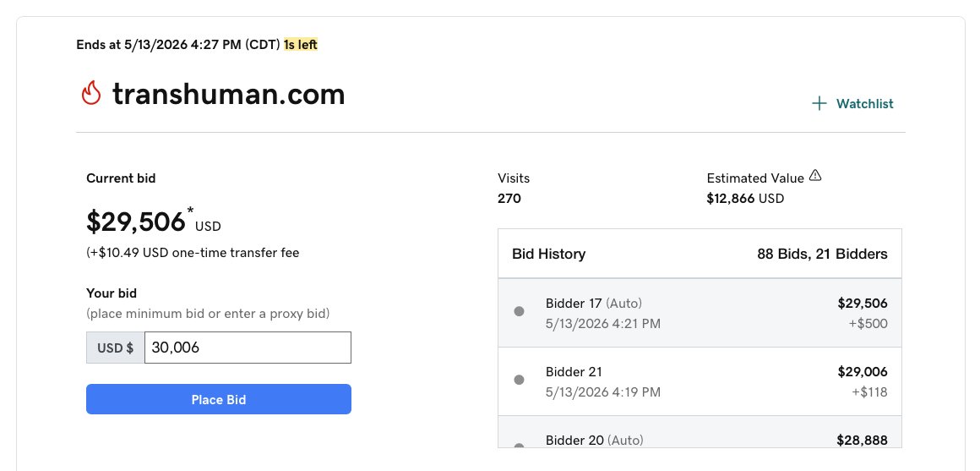Select the Bidder 17 (Auto) history row

[x=700, y=313]
